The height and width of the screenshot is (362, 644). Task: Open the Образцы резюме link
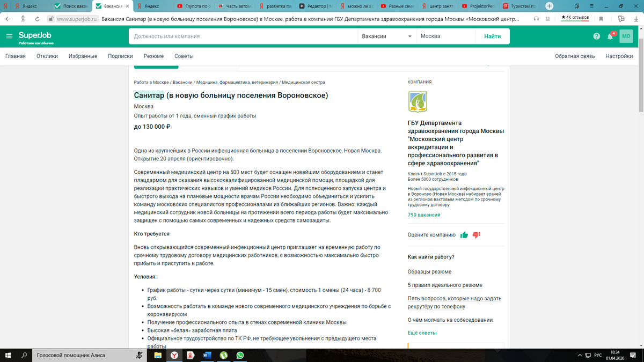click(429, 272)
